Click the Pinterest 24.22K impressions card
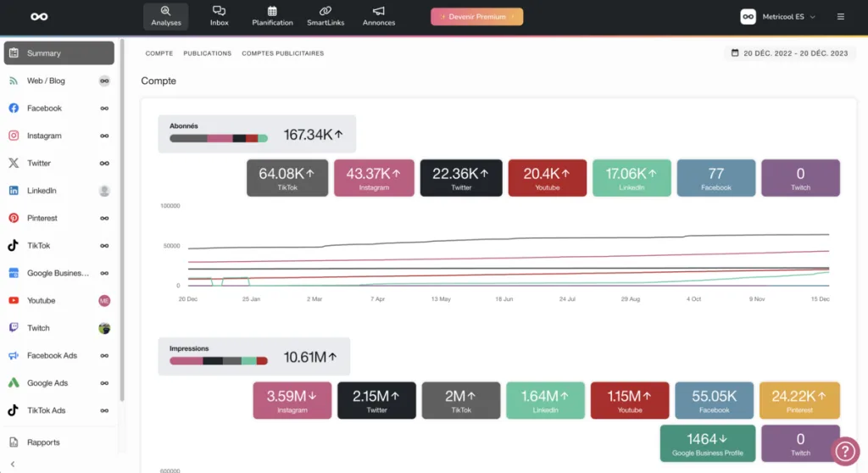 (799, 400)
